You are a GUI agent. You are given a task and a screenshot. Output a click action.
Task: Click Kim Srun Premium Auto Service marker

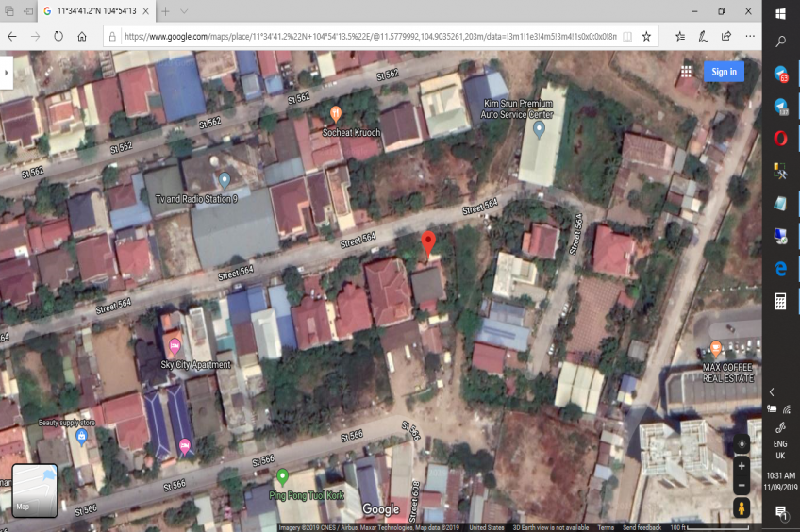coord(539,129)
